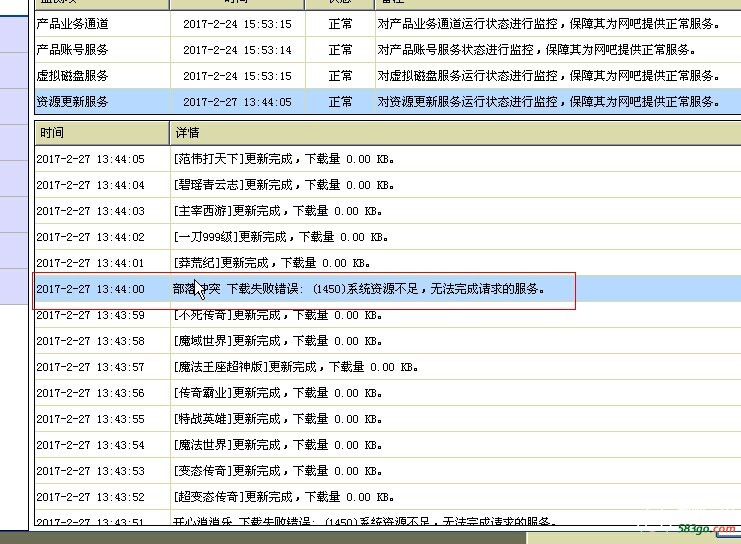Viewport: 741px width, 544px height.
Task: Select the [超变态传奇]更新完成 log entry
Action: (284, 497)
